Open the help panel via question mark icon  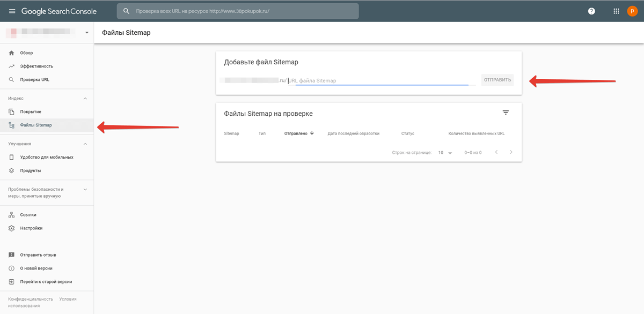[591, 11]
